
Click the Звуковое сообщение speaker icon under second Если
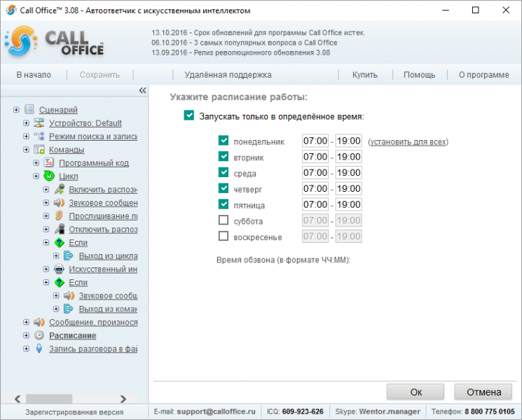69,295
